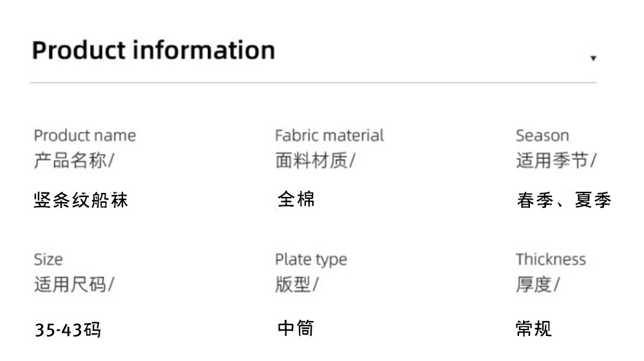Screen dimensions: 644x361
Task: Click the 常规 thickness value
Action: pyautogui.click(x=534, y=329)
